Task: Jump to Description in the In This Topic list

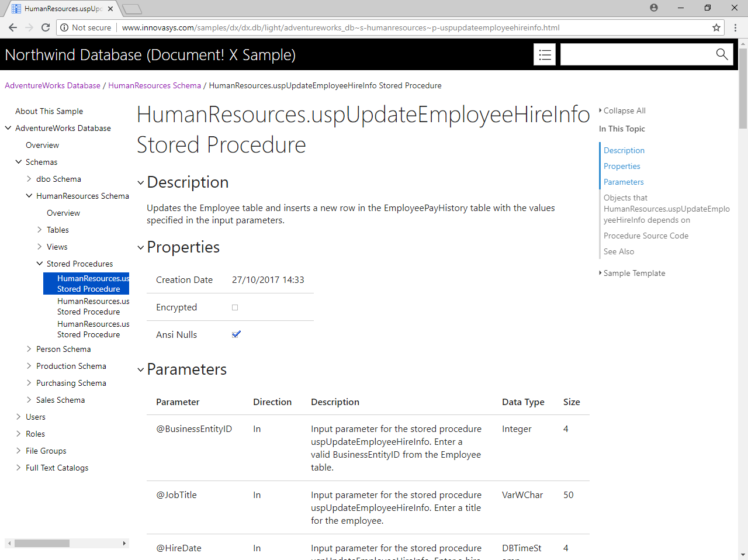Action: [624, 150]
